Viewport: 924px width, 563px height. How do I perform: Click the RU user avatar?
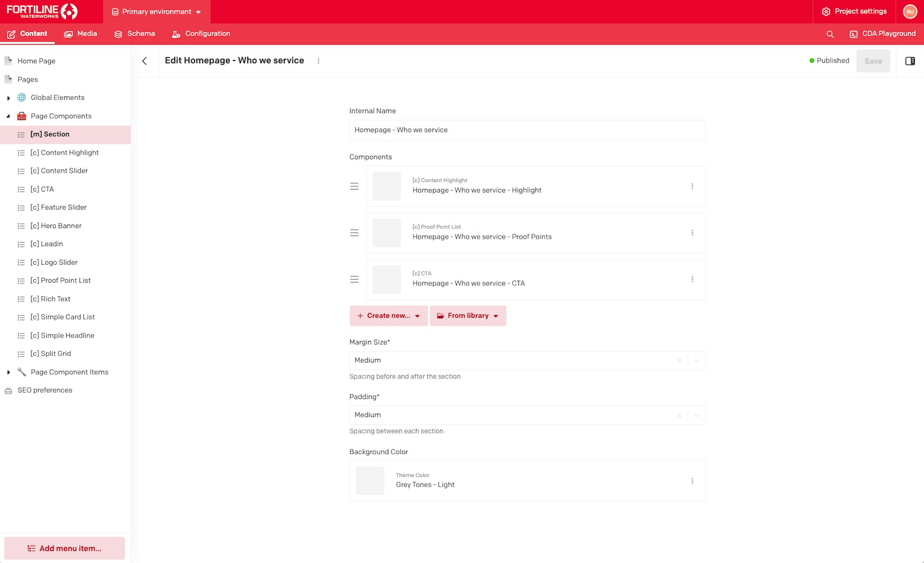910,12
